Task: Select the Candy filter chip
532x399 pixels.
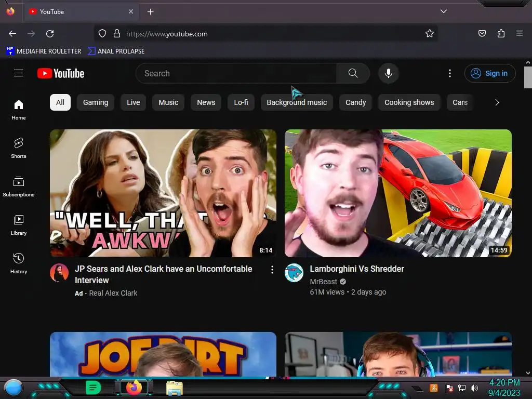Action: pyautogui.click(x=355, y=102)
